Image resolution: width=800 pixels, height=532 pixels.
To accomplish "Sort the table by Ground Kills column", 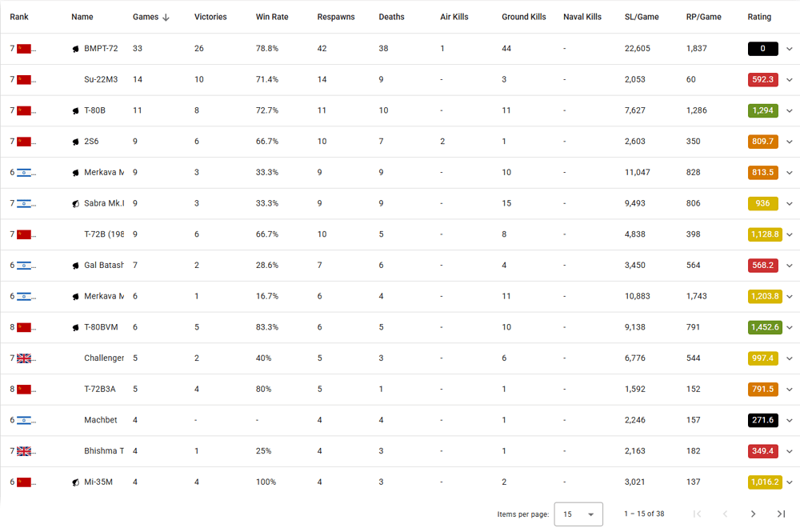I will (523, 17).
